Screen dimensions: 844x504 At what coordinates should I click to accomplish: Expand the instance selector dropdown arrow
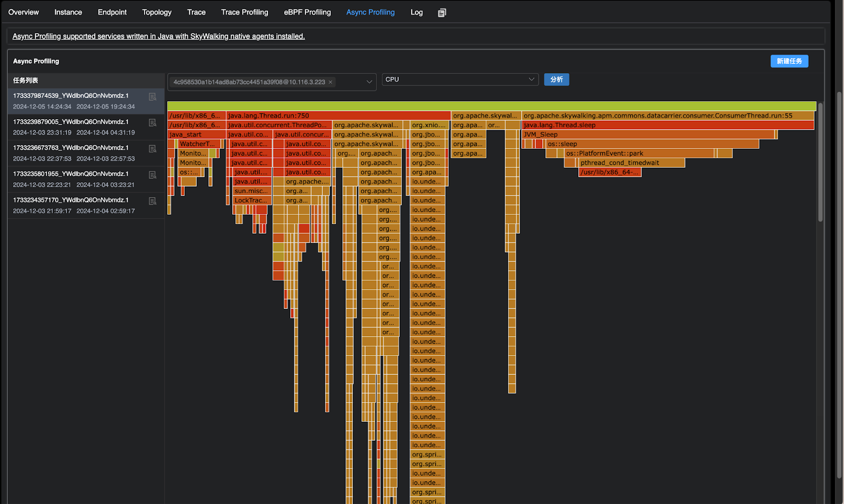tap(369, 82)
